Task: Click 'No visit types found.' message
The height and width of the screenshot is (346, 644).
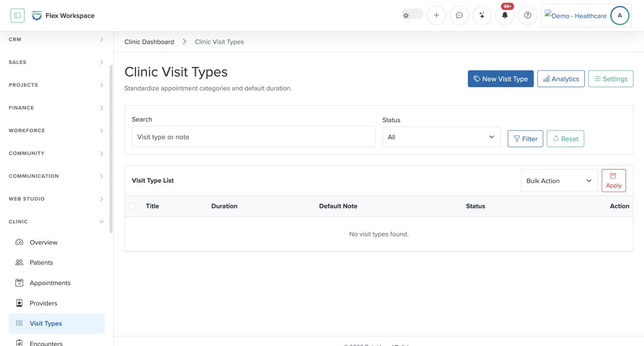Action: [379, 234]
